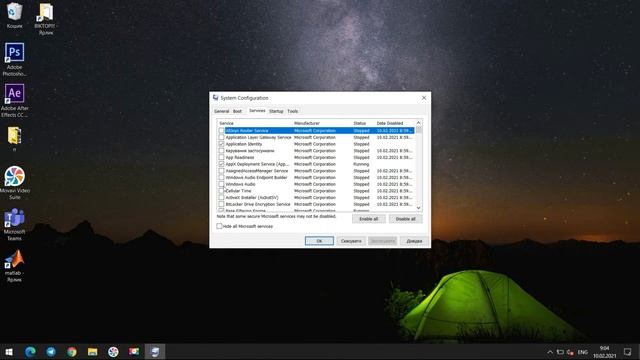640x360 pixels.
Task: Switch to the Services tab
Action: [257, 111]
